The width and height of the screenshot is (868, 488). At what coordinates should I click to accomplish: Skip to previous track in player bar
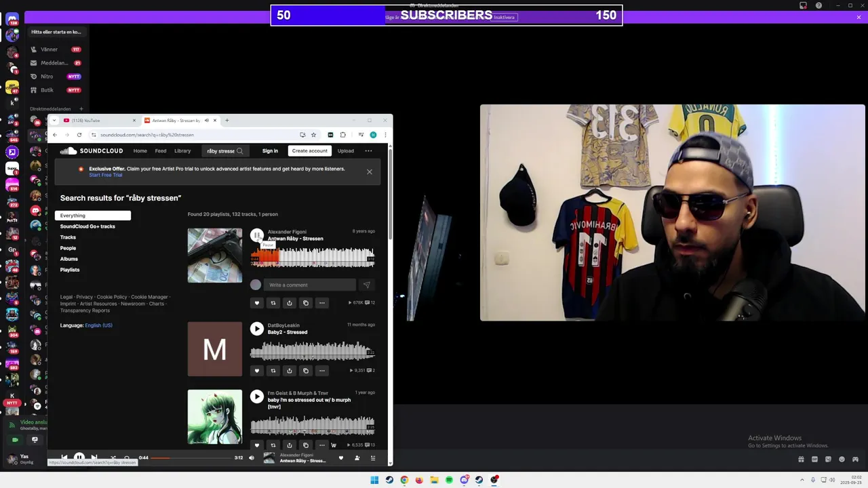[64, 457]
